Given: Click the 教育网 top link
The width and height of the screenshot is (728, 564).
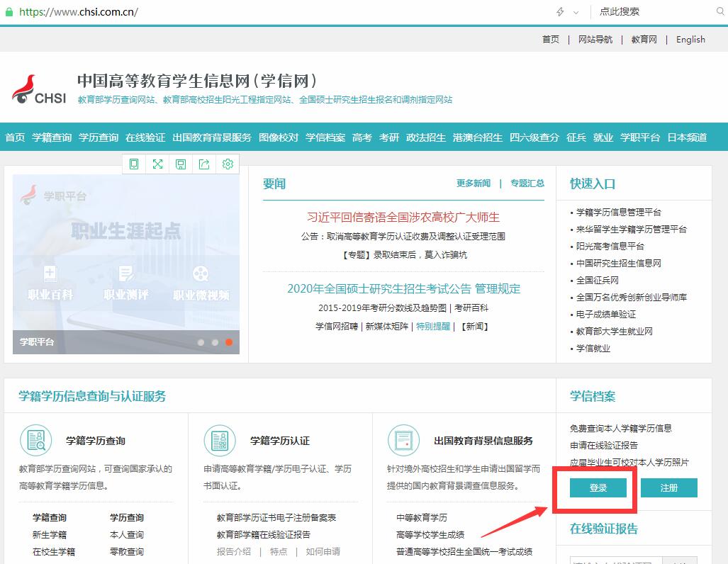Looking at the screenshot, I should (x=644, y=40).
